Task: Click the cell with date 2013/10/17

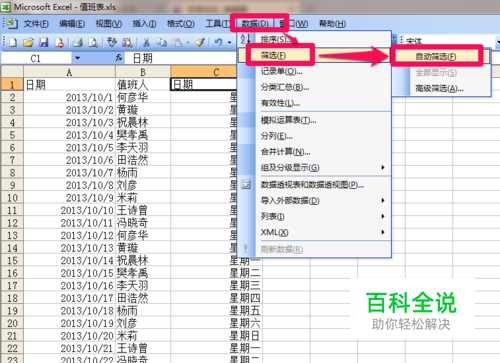Action: coord(69,298)
